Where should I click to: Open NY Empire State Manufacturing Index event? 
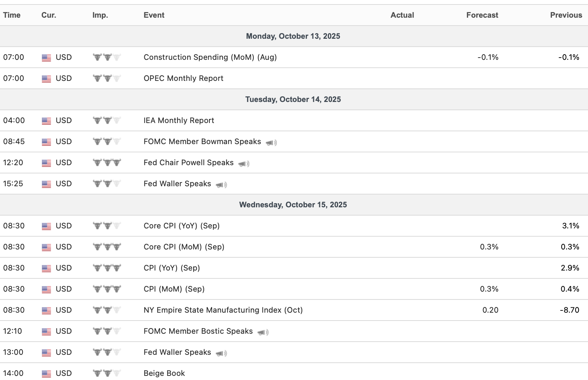click(x=223, y=310)
